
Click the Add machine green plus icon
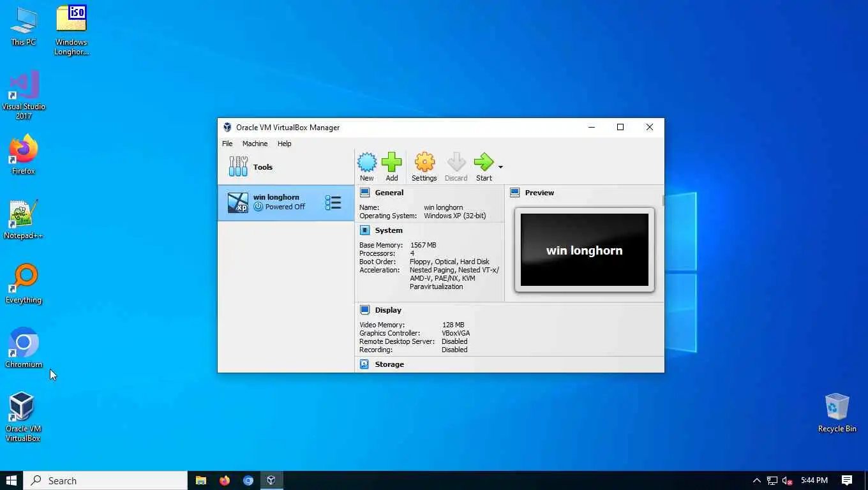[x=392, y=163]
